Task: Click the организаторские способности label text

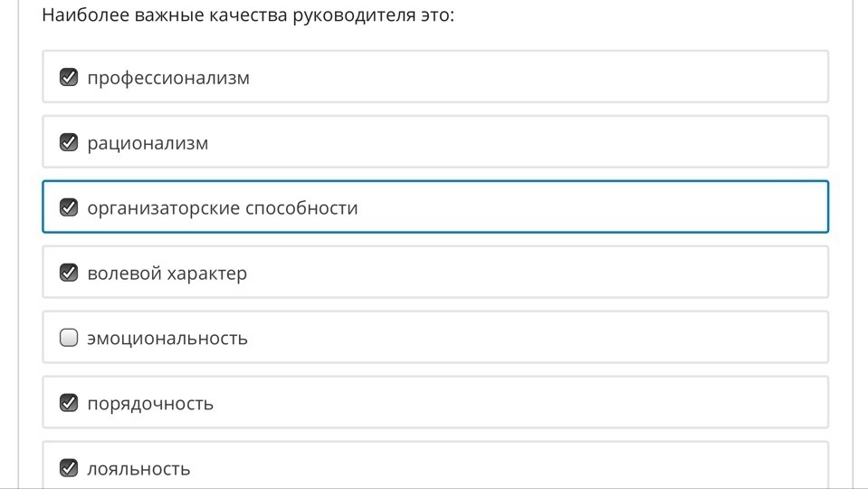Action: coord(223,208)
